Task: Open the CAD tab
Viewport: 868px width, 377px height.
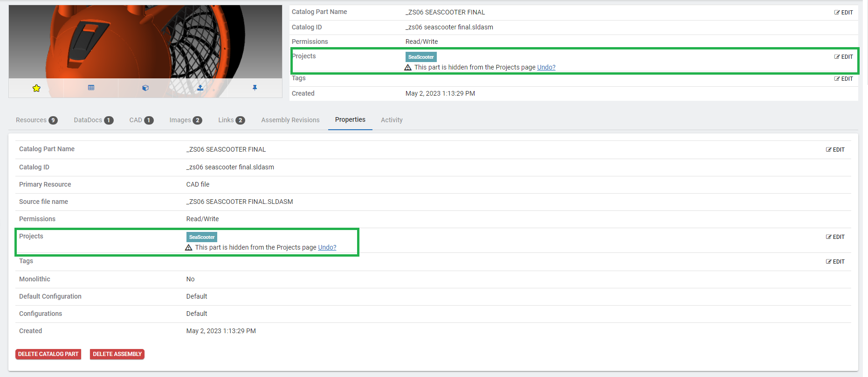Action: pos(141,120)
